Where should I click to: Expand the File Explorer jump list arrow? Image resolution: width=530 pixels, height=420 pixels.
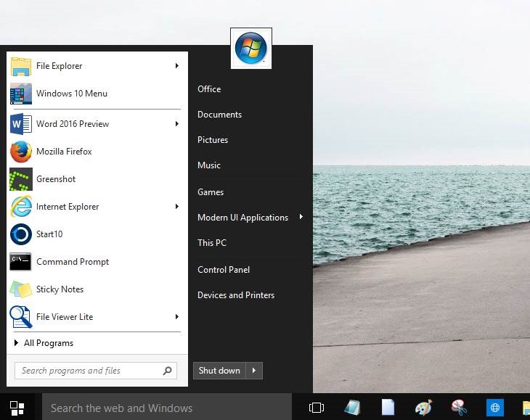[176, 66]
